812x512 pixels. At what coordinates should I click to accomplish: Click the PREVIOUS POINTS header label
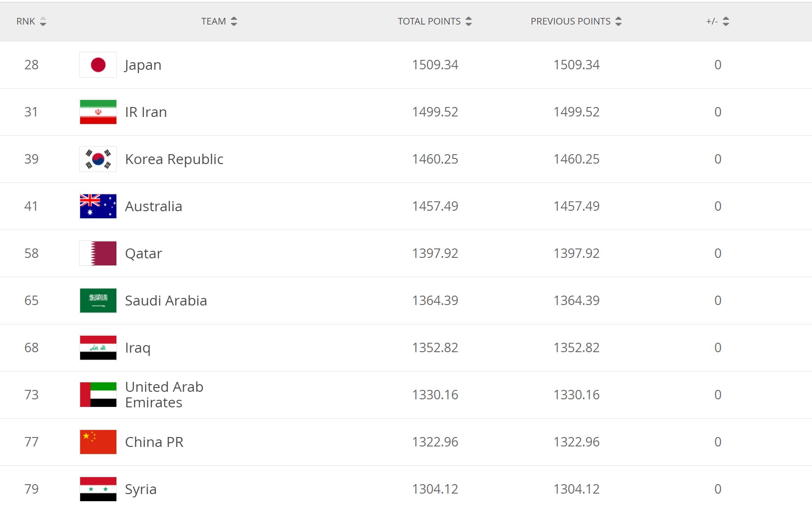570,21
